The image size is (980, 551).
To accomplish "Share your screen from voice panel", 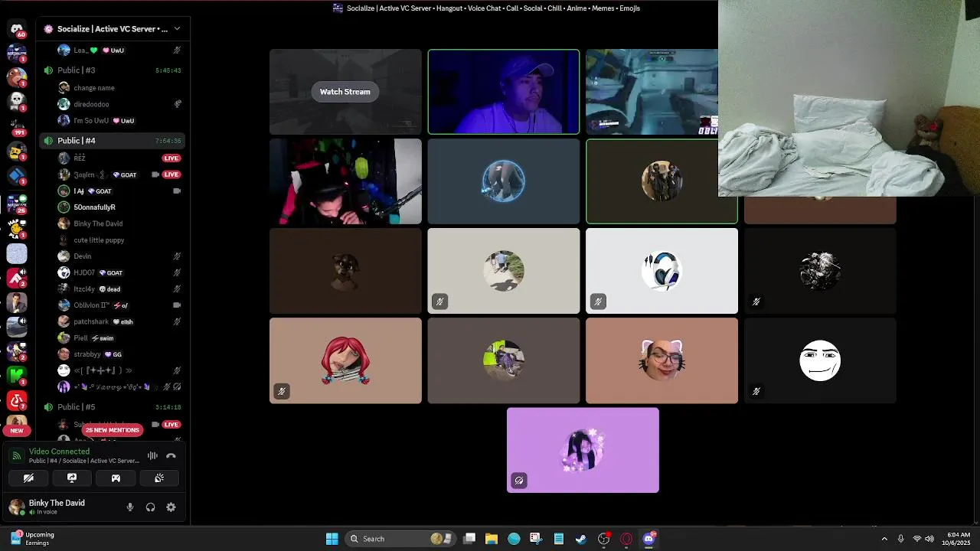I will click(72, 478).
